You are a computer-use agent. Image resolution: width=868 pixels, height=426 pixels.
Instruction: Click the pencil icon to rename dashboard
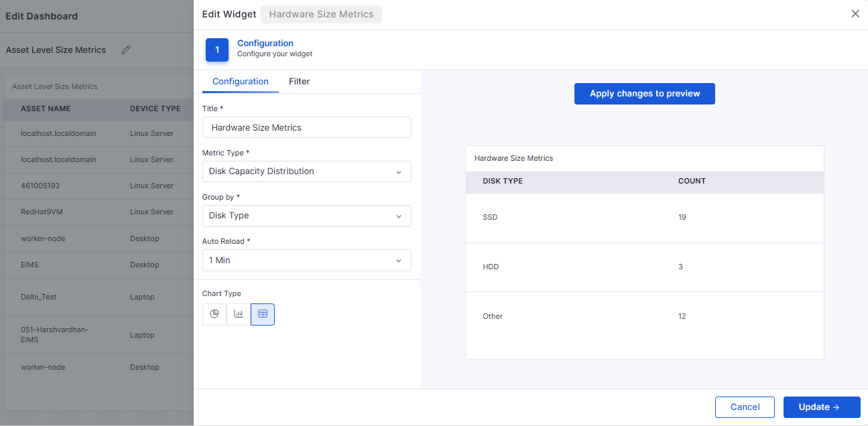(x=126, y=50)
